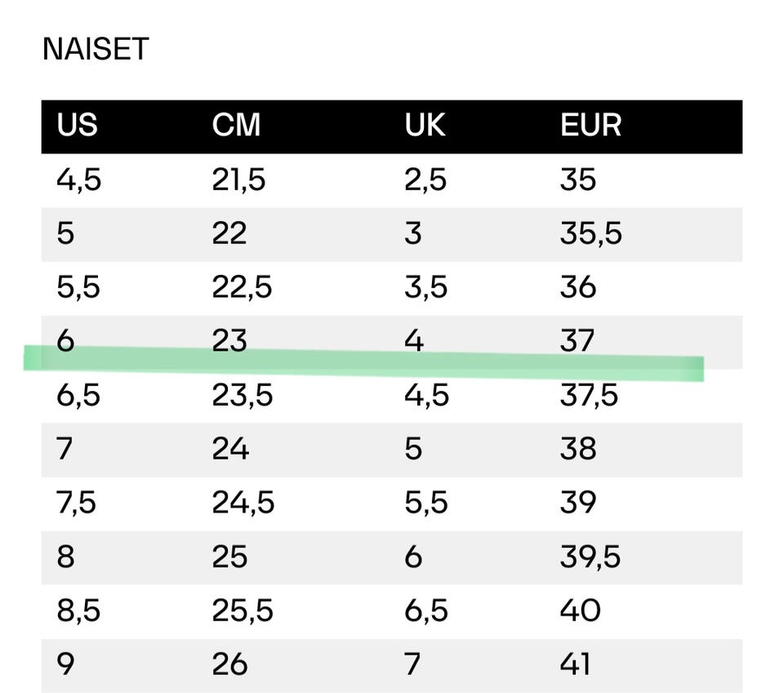Click US size 8,5 cell

[x=78, y=611]
